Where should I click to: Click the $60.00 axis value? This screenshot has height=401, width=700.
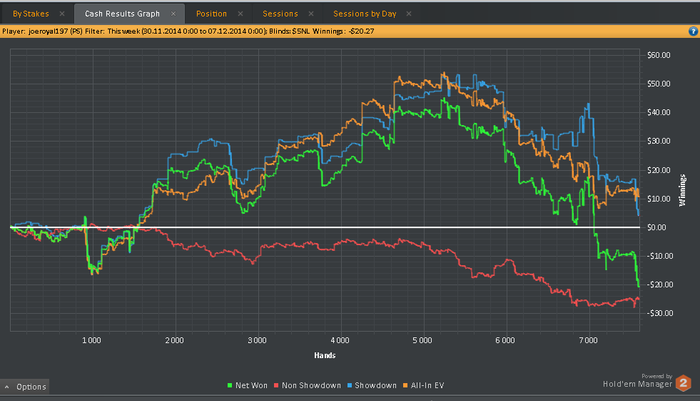tap(658, 55)
